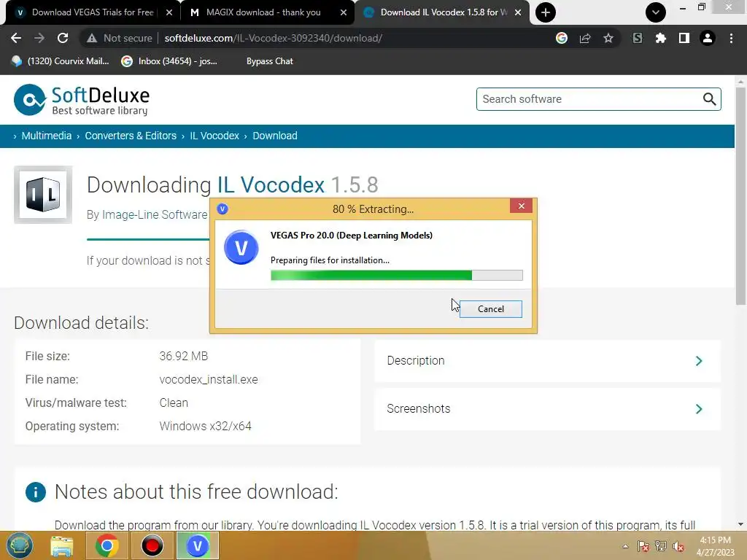The width and height of the screenshot is (747, 560).
Task: Open the Not secure site info
Action: pyautogui.click(x=120, y=38)
